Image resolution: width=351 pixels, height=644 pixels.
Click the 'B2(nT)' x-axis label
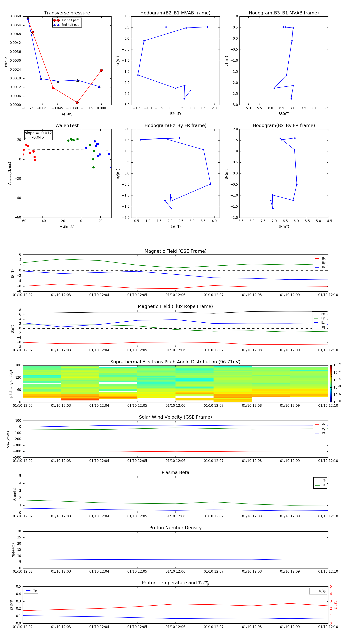[175, 114]
